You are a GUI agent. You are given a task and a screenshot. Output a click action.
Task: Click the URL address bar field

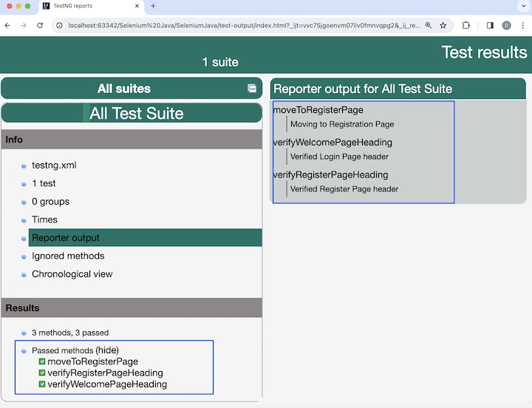point(244,25)
